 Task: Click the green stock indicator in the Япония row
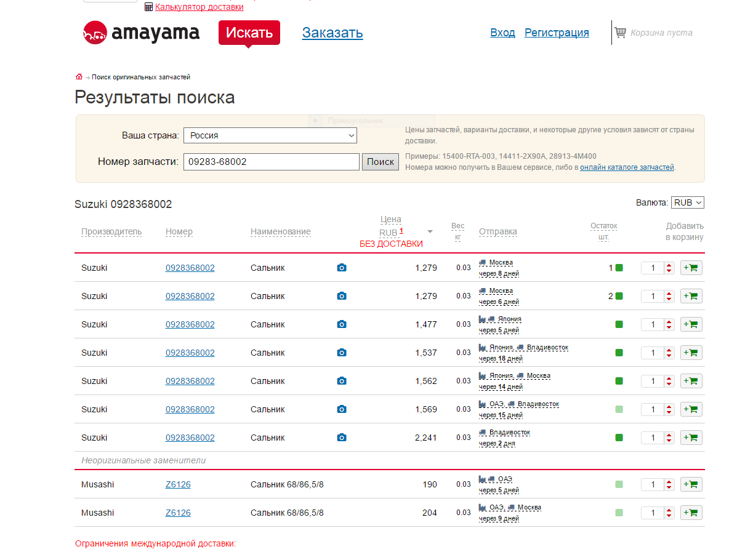[619, 324]
